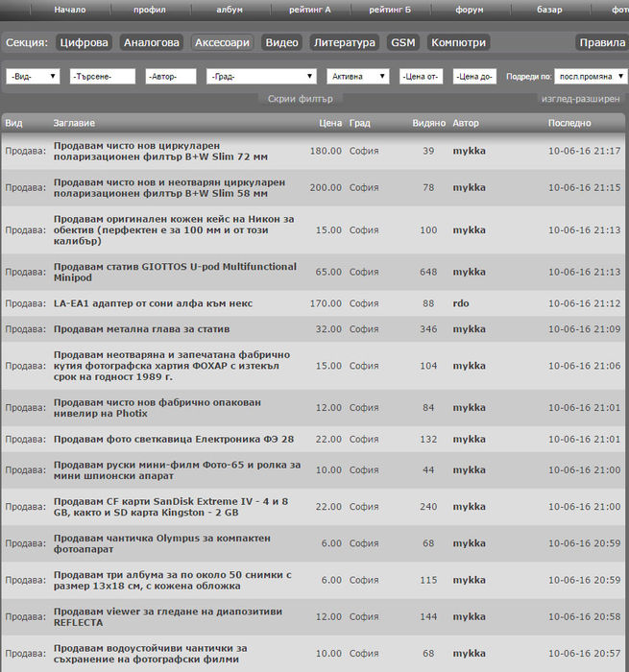Open author rdo profile link
This screenshot has width=629, height=672.
[460, 303]
